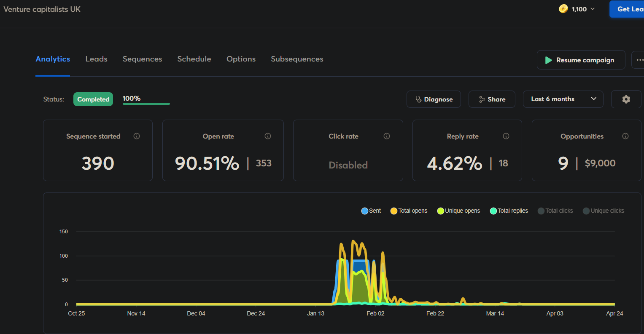This screenshot has height=334, width=644.
Task: Click the chevron on the date range selector
Action: (x=594, y=99)
